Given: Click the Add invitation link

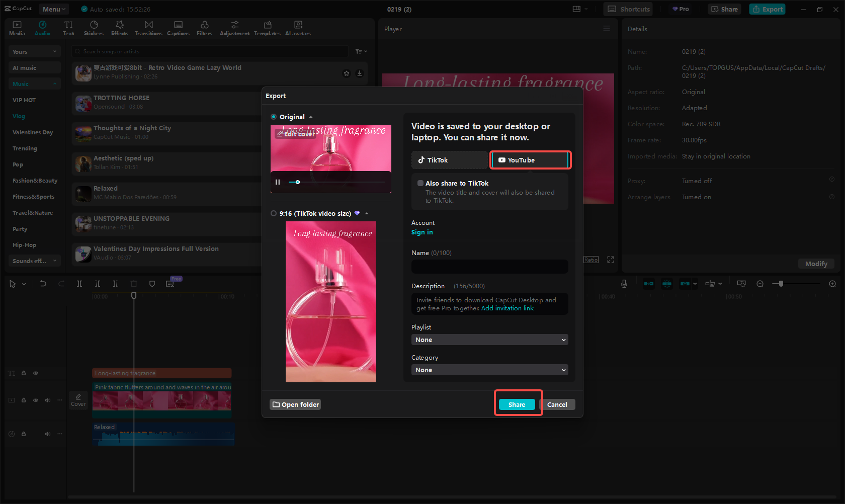Looking at the screenshot, I should click(x=508, y=308).
